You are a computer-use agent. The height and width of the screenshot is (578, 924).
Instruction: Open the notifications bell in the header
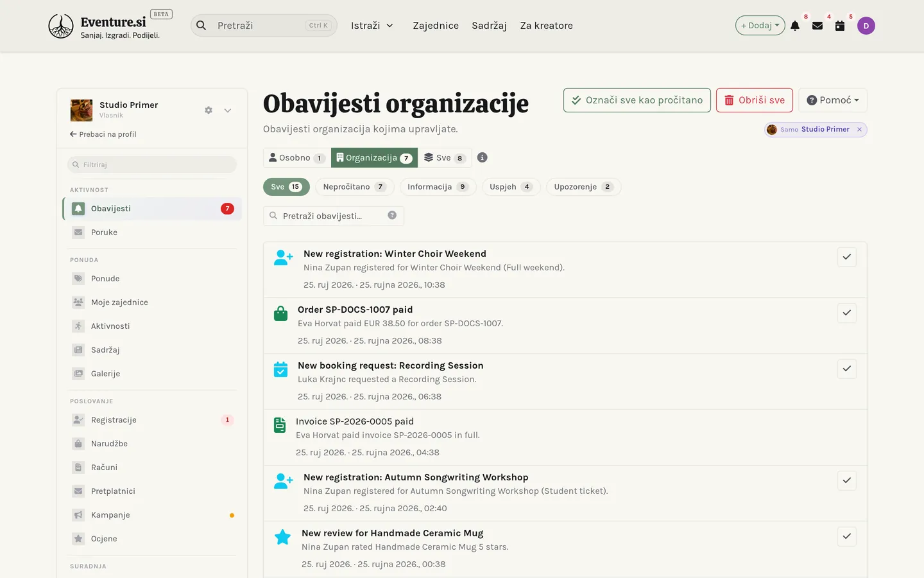pos(795,26)
